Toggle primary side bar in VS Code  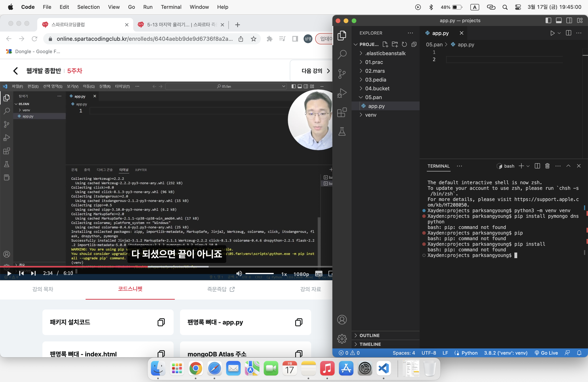[548, 21]
